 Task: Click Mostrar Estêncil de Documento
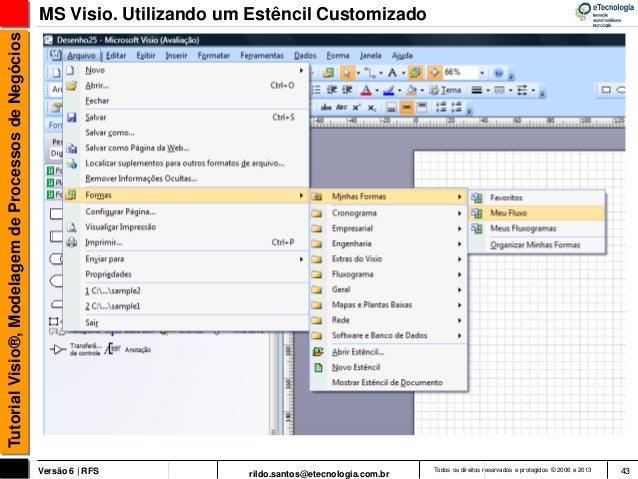point(389,383)
